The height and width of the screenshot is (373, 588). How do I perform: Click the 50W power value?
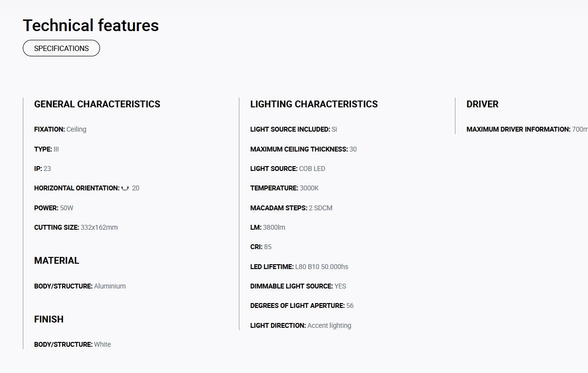coord(67,208)
